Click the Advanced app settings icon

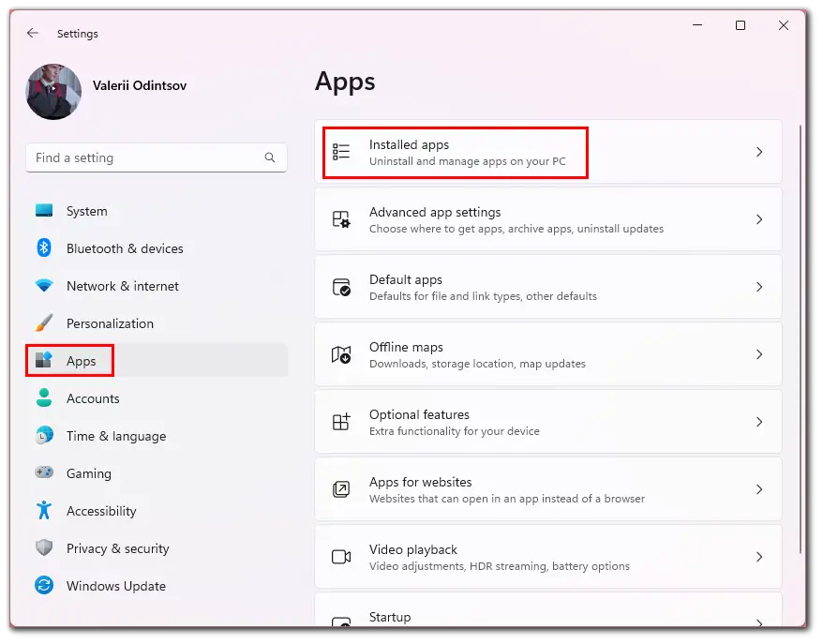point(341,219)
